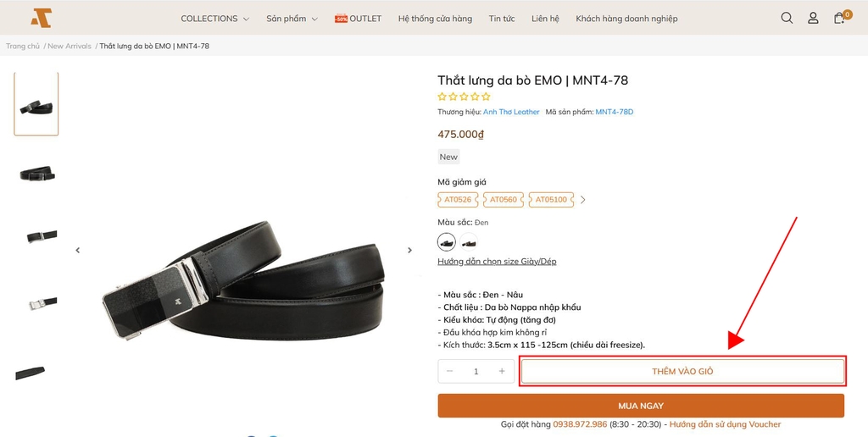
Task: Rate product using the star icons
Action: pyautogui.click(x=464, y=97)
